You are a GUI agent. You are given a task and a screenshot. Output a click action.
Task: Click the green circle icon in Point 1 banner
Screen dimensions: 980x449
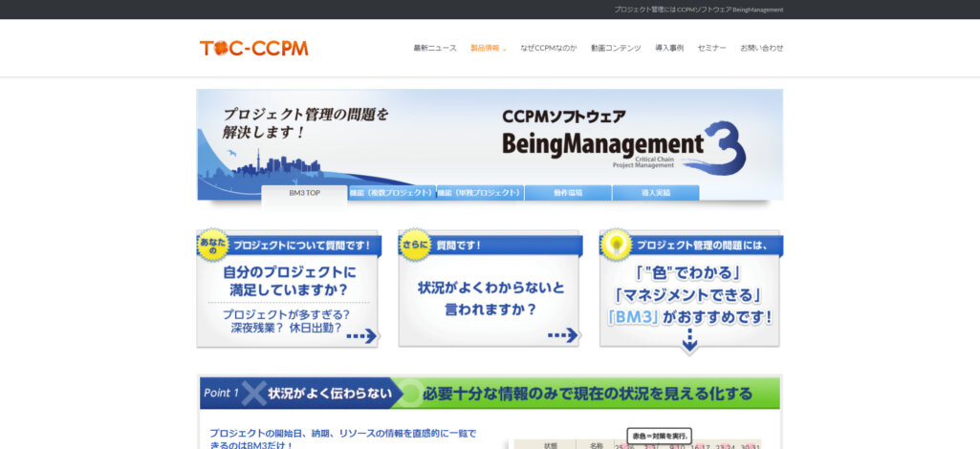pyautogui.click(x=410, y=394)
